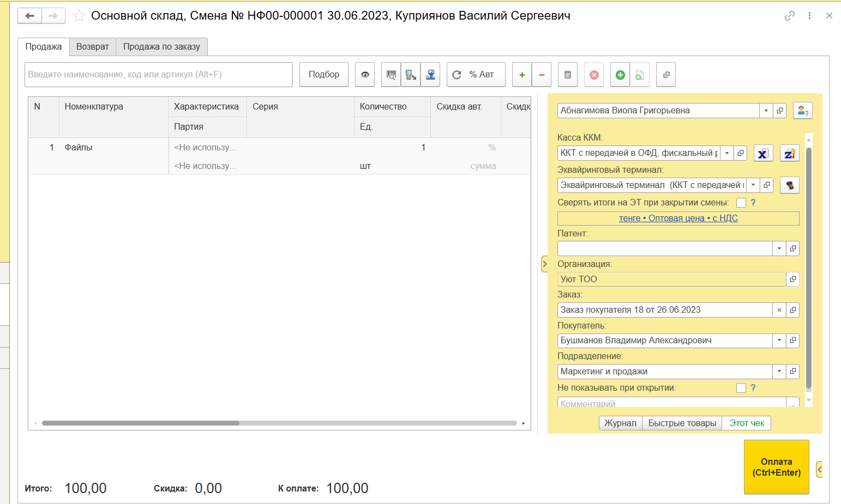The width and height of the screenshot is (841, 504).
Task: Open the 'Продажа по заказу' tab
Action: [x=161, y=47]
